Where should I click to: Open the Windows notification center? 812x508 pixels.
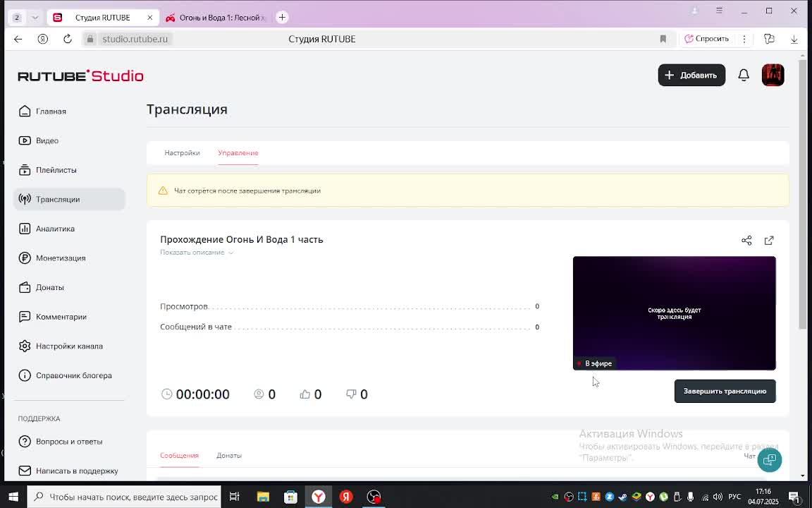pos(794,497)
